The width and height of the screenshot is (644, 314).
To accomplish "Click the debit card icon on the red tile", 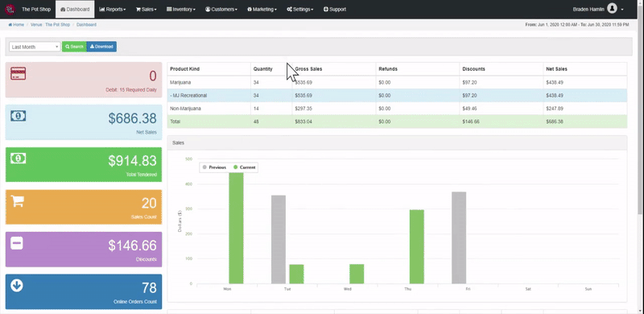I will (x=18, y=73).
